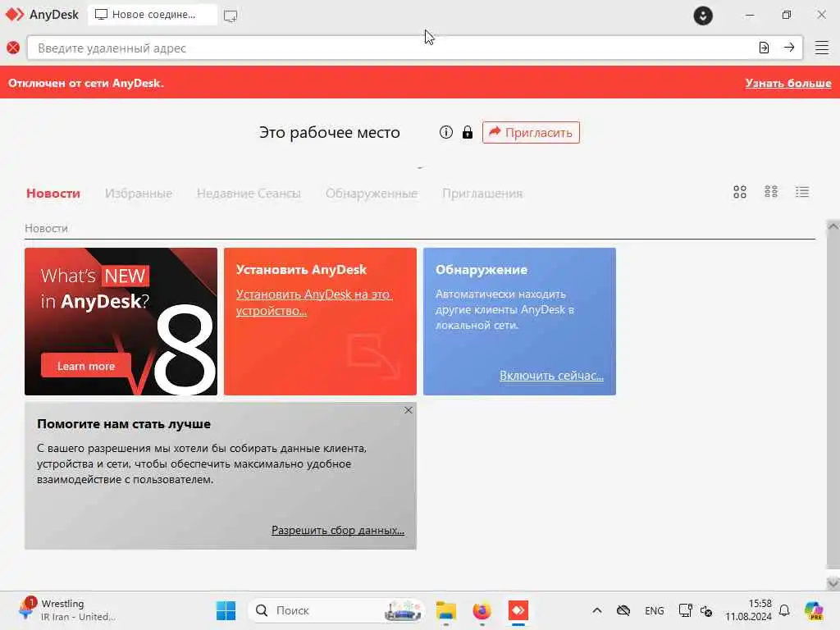
Task: Click 'Отключен от сети AnyDesk.' banner text
Action: (85, 83)
